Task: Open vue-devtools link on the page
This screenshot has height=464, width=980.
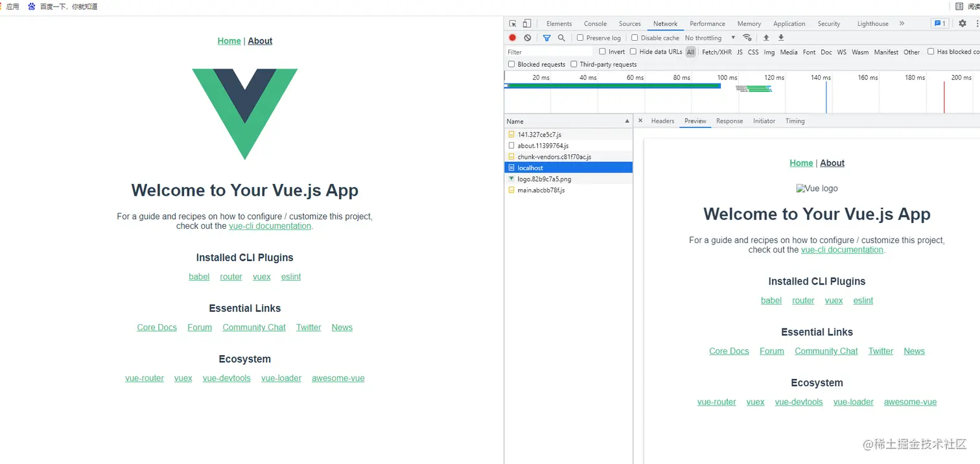Action: pyautogui.click(x=226, y=378)
